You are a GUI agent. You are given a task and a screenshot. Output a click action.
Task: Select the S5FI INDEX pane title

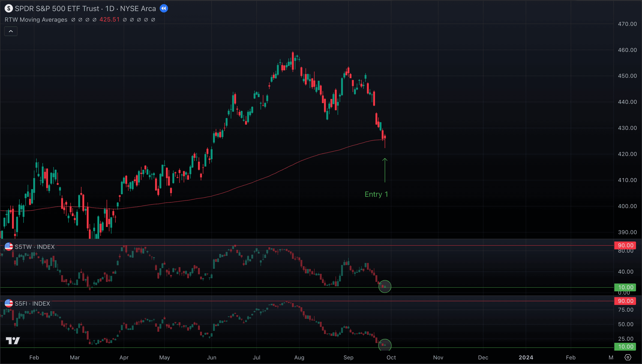click(32, 303)
